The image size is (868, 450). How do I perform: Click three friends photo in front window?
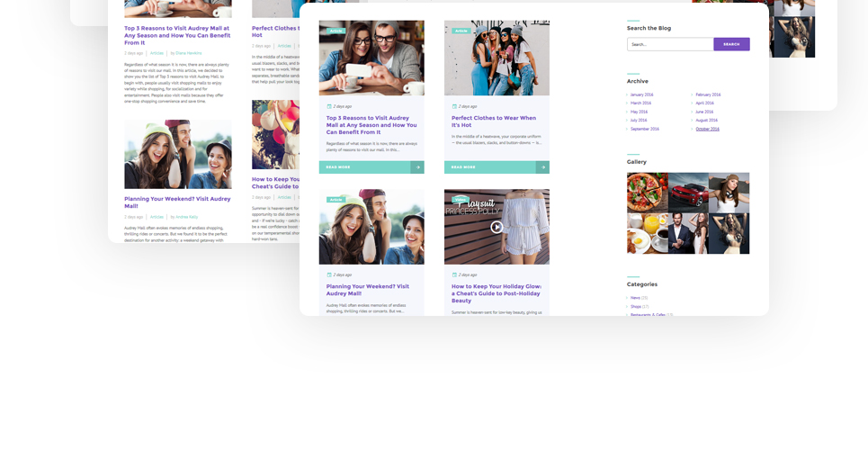(x=371, y=227)
